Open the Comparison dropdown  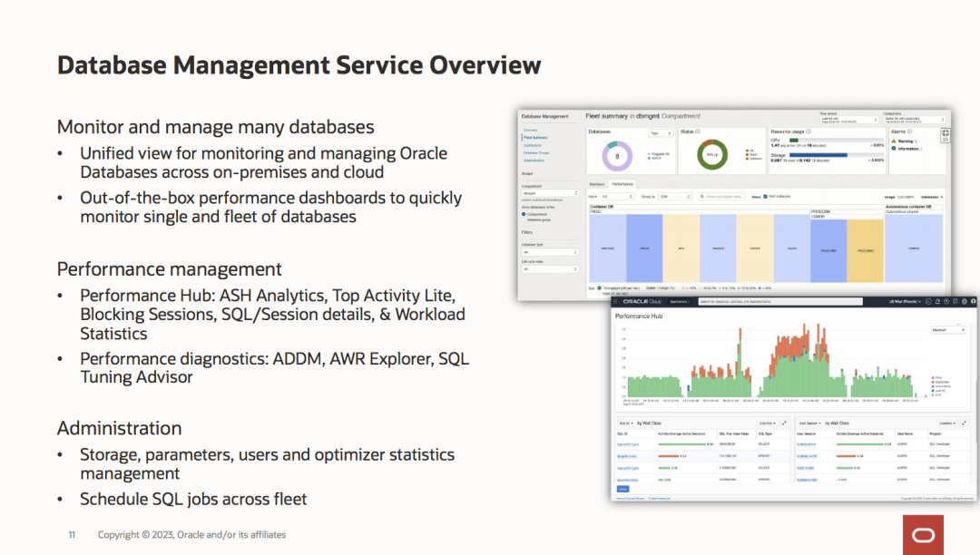pos(915,120)
